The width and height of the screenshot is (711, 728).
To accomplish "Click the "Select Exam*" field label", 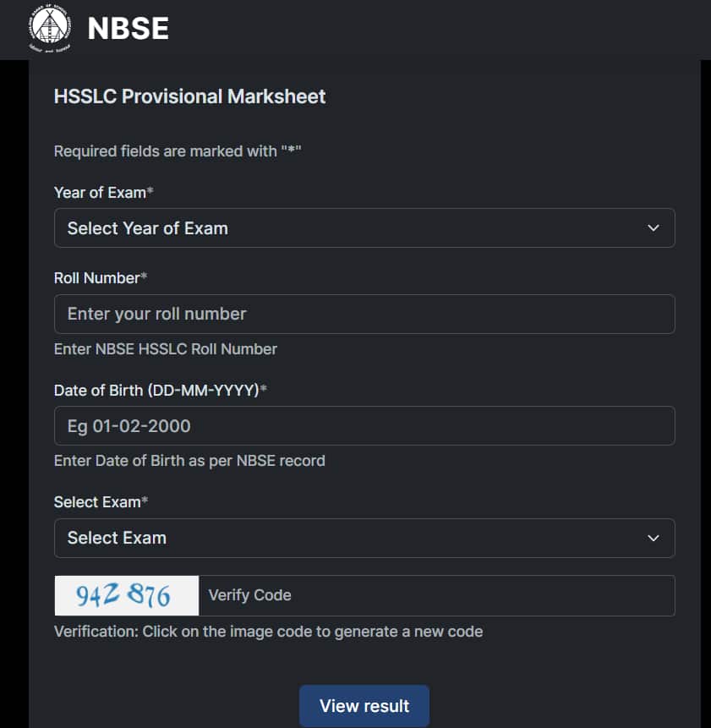I will (x=101, y=502).
